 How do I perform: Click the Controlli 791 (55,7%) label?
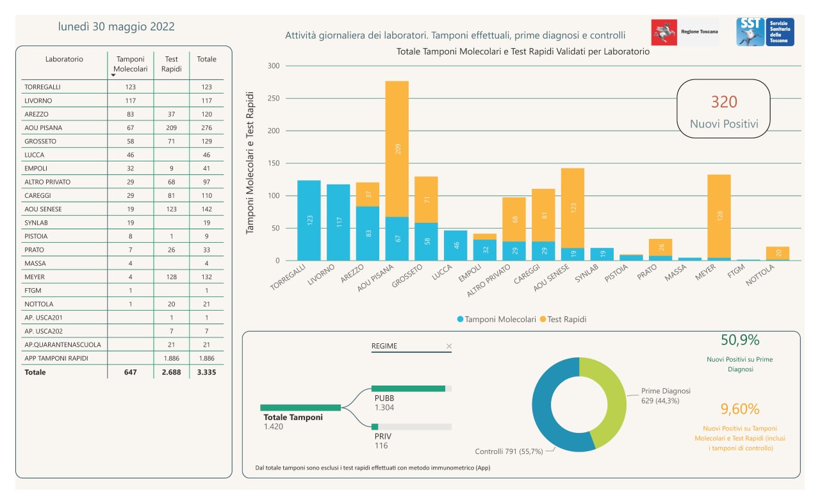tap(509, 451)
